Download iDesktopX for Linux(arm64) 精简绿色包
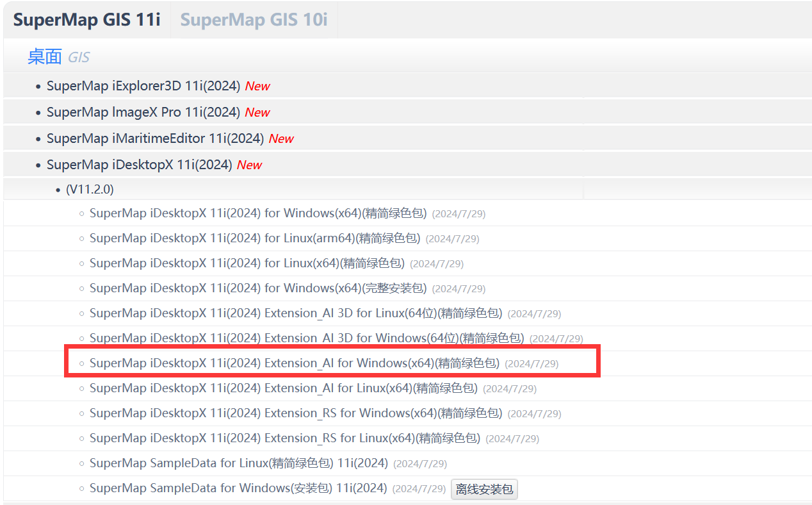The height and width of the screenshot is (505, 812). point(255,238)
